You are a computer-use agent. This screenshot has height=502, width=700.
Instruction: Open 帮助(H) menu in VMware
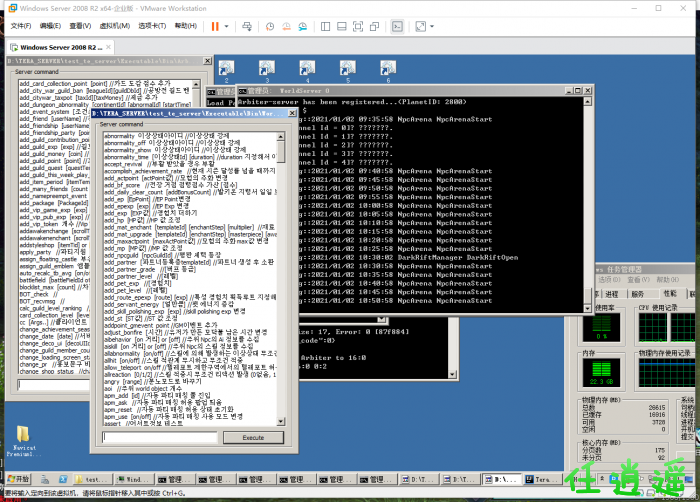185,25
